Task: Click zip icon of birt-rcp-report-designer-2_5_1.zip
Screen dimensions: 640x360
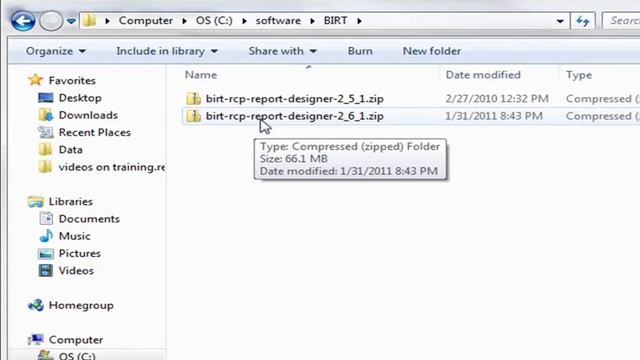Action: pyautogui.click(x=193, y=98)
